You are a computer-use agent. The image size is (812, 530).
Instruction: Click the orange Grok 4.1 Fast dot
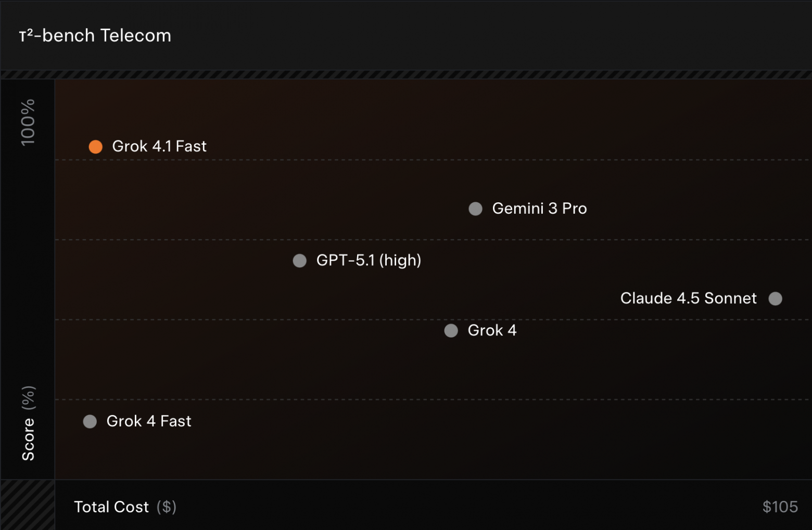(96, 147)
